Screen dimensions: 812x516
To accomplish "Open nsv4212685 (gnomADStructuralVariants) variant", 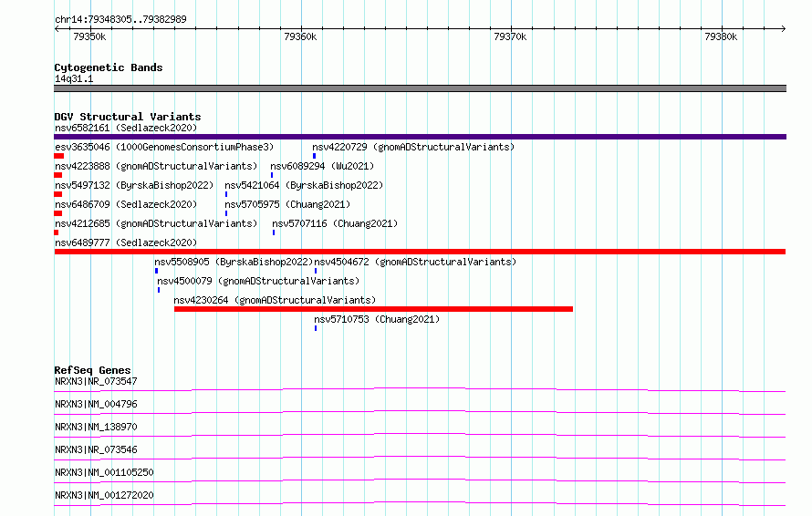I will [156, 223].
